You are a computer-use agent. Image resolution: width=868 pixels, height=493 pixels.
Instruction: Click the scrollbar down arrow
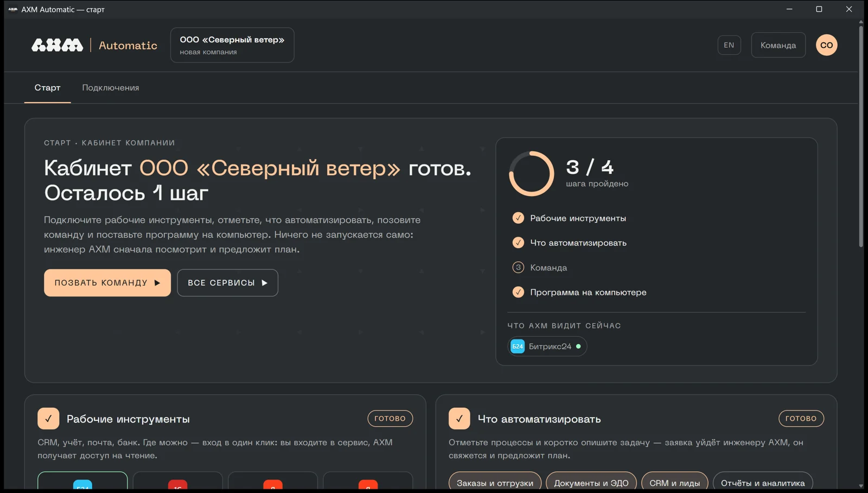tap(861, 486)
